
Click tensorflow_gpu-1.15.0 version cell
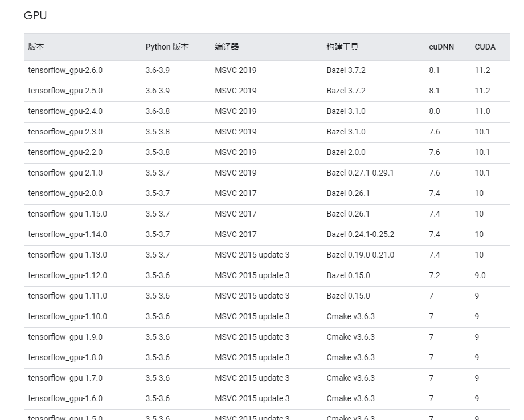pyautogui.click(x=68, y=214)
